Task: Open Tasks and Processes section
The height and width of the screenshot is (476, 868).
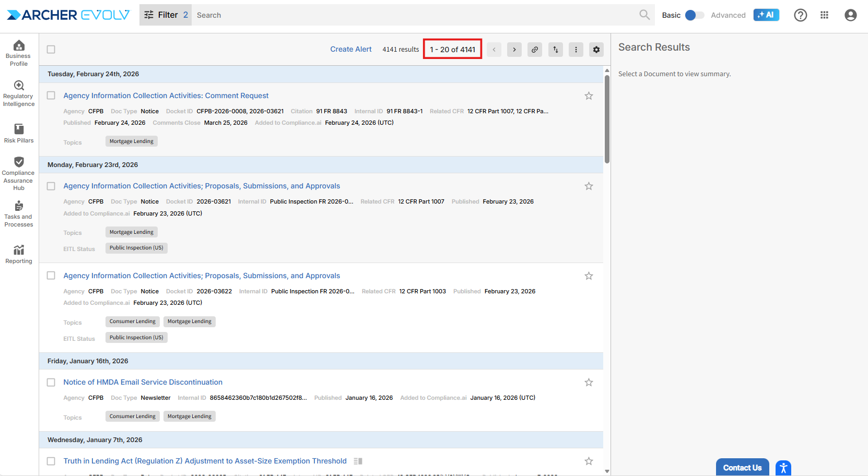Action: [19, 213]
